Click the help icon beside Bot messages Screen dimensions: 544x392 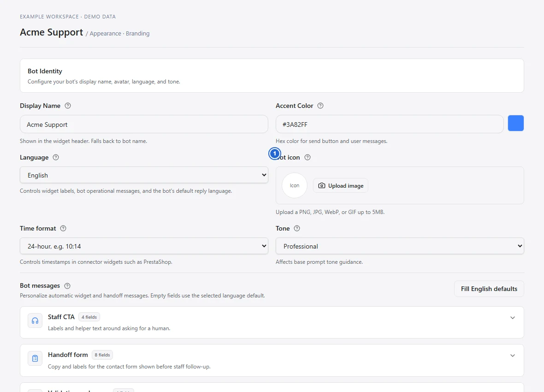coord(67,286)
